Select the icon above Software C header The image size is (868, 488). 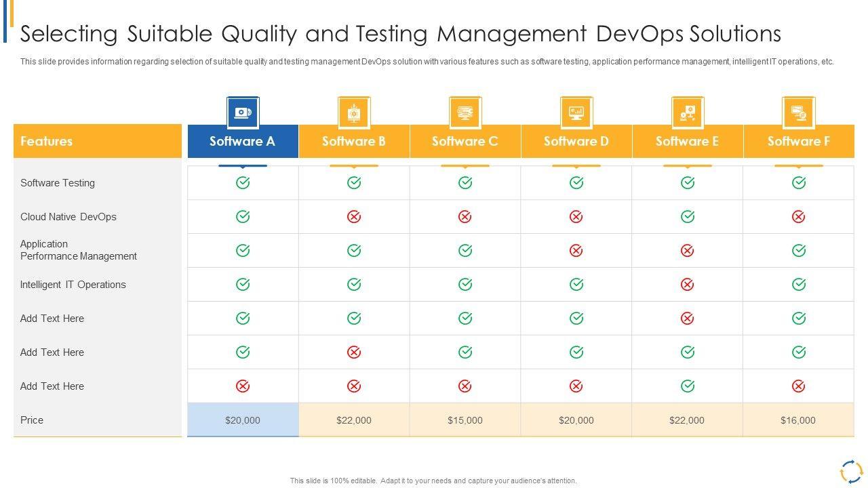point(465,113)
